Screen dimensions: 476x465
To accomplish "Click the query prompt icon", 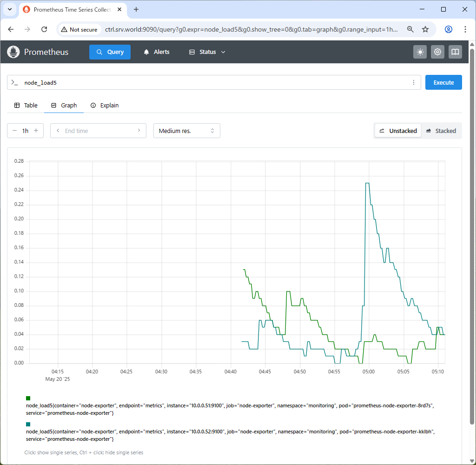I will 14,82.
